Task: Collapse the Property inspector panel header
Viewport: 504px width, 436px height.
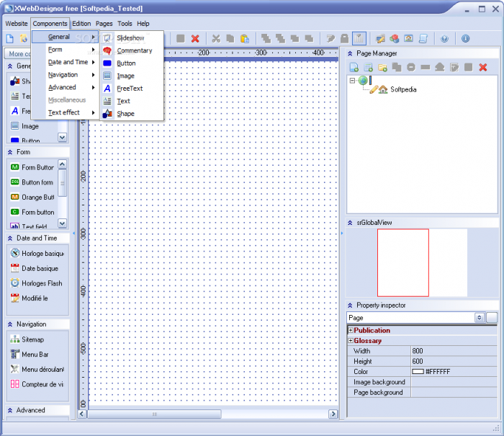Action: pos(350,306)
